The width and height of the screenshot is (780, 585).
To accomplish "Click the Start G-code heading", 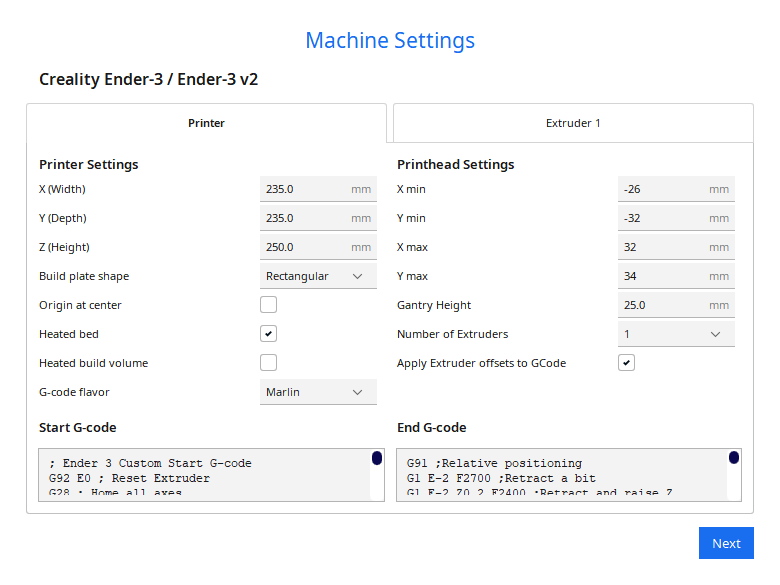I will tap(78, 427).
